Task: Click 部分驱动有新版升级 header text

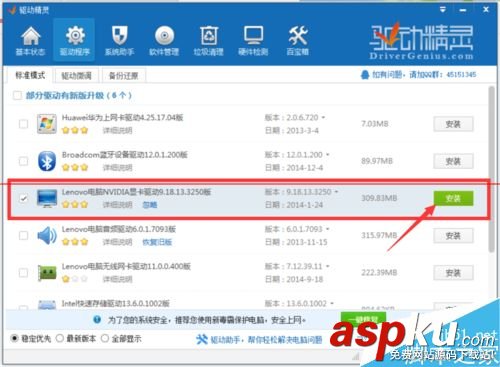Action: point(79,96)
